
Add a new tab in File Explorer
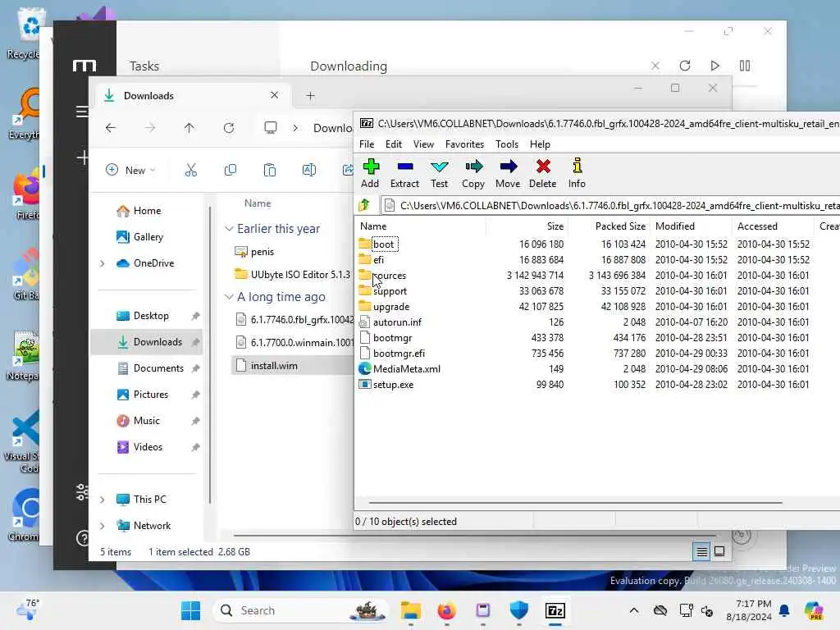310,96
